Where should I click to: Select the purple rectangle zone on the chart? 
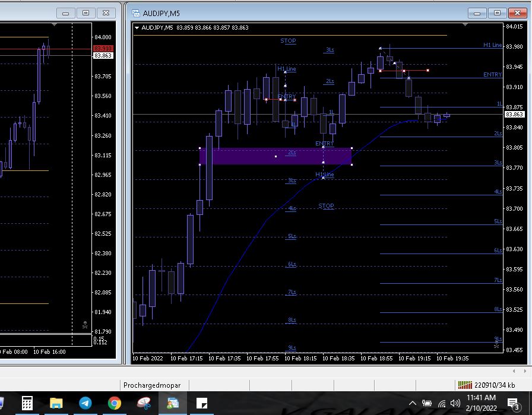(275, 156)
